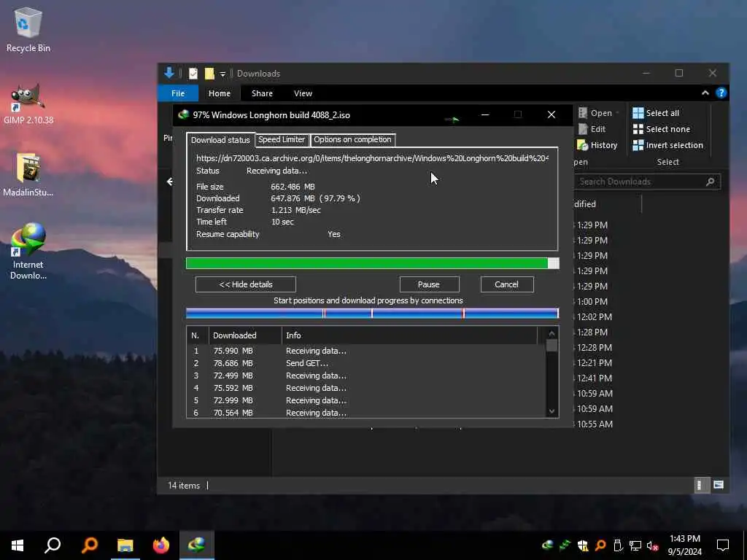The image size is (747, 560).
Task: Click Invert selection in Explorer ribbon
Action: pos(667,145)
